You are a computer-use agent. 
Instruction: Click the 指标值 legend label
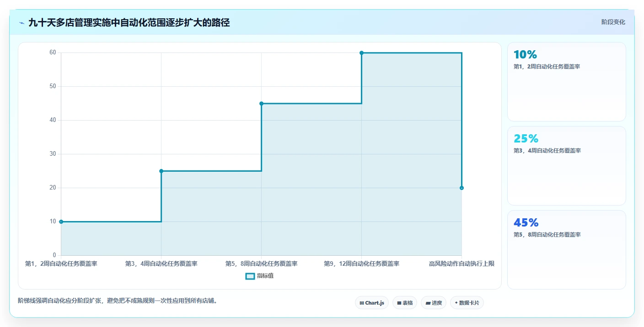(265, 276)
